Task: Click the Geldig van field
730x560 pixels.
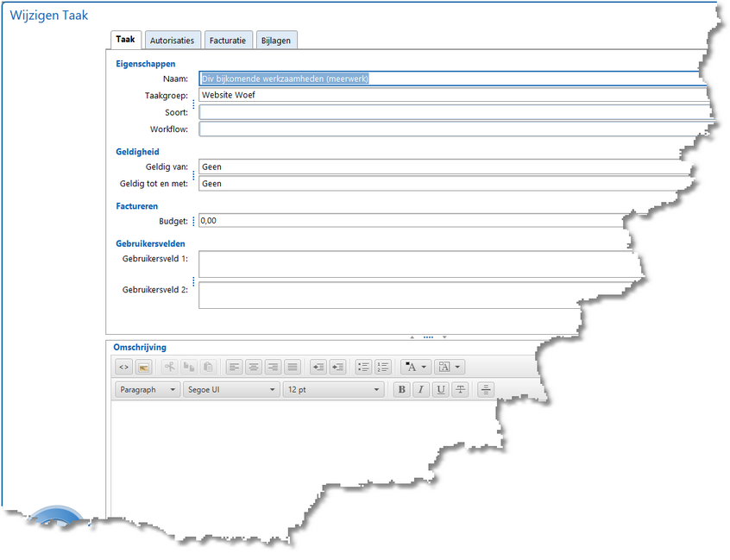Action: click(x=444, y=167)
